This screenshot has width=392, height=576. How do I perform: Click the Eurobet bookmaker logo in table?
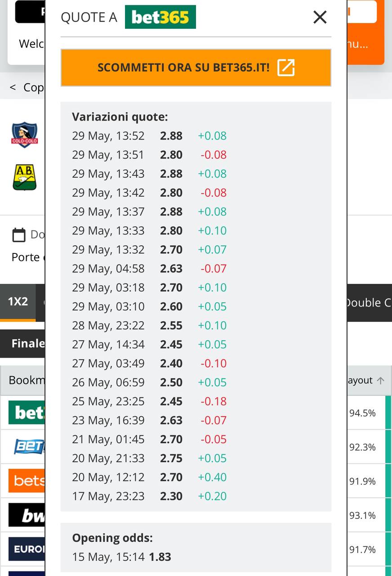coord(27,549)
